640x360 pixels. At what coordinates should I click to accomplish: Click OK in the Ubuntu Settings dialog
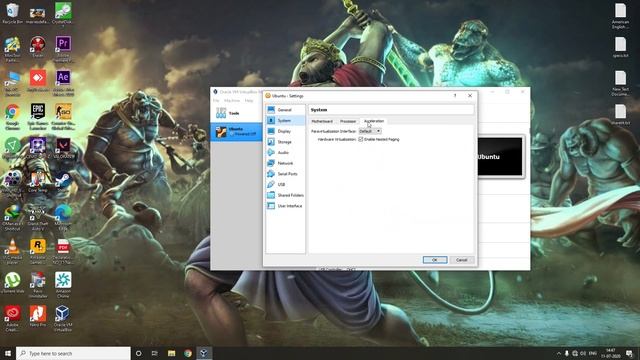(x=435, y=260)
